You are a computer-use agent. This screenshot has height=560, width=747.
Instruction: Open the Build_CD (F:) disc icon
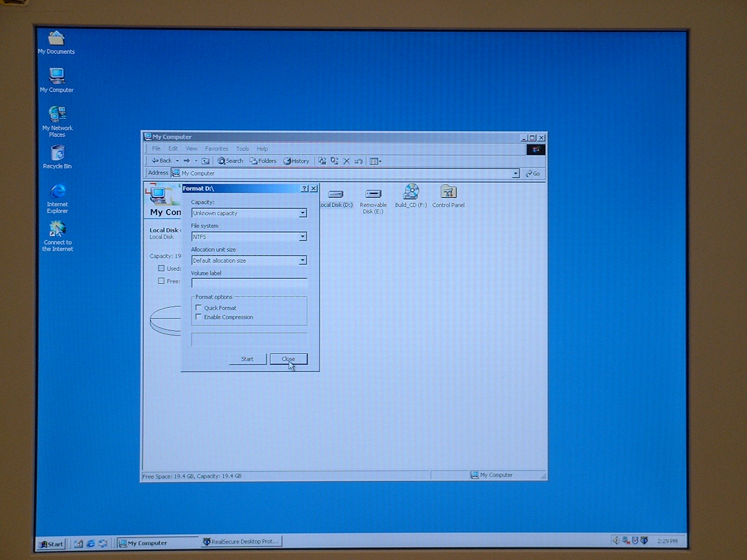pyautogui.click(x=411, y=192)
